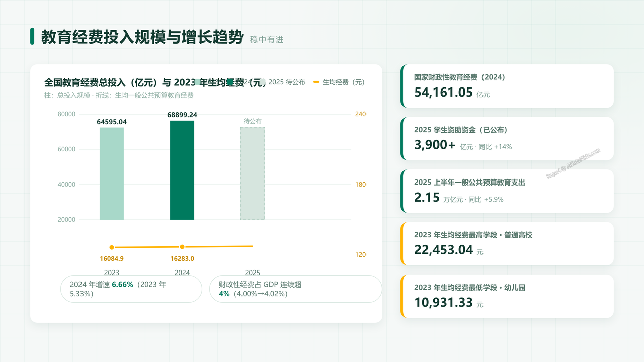This screenshot has height=362, width=644.
Task: Select the 16084.9 line data point marker
Action: point(112,247)
